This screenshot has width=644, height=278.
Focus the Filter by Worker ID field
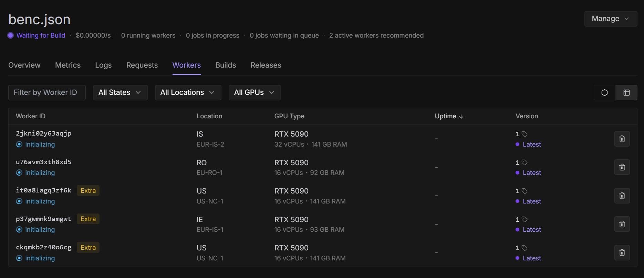47,93
